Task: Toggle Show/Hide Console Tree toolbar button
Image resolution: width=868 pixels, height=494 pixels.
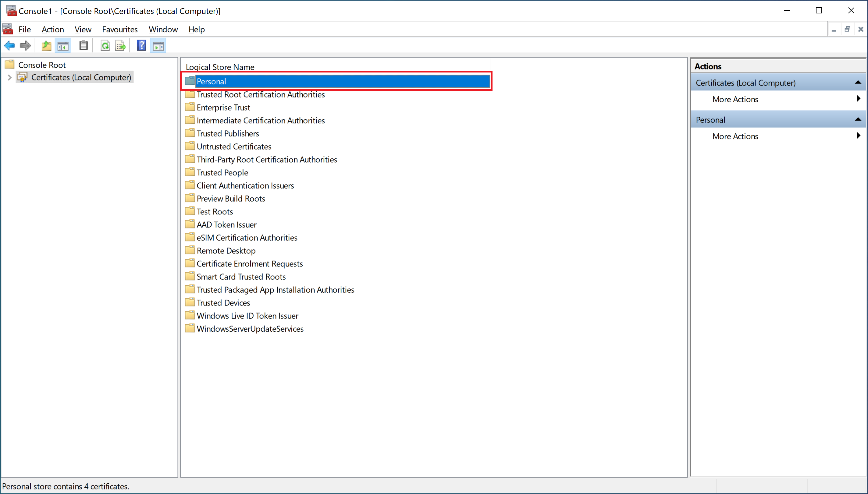Action: pyautogui.click(x=63, y=45)
